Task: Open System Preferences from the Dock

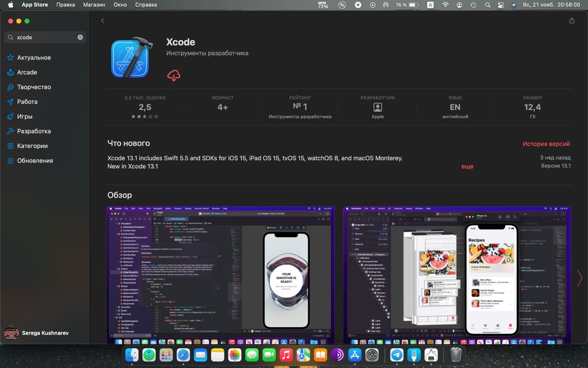Action: tap(372, 355)
